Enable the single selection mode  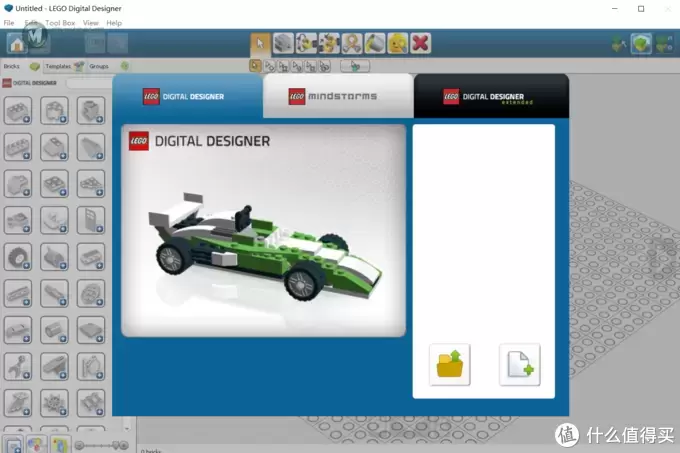pyautogui.click(x=255, y=66)
